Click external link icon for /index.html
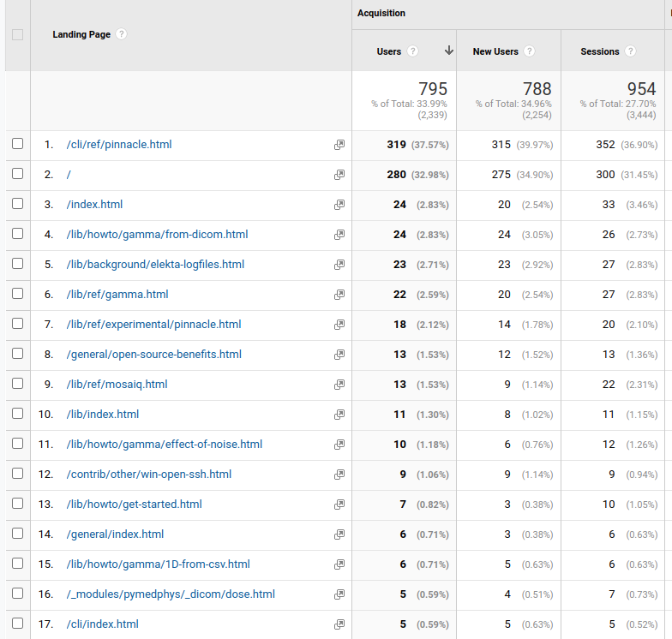This screenshot has height=639, width=672. 339,205
